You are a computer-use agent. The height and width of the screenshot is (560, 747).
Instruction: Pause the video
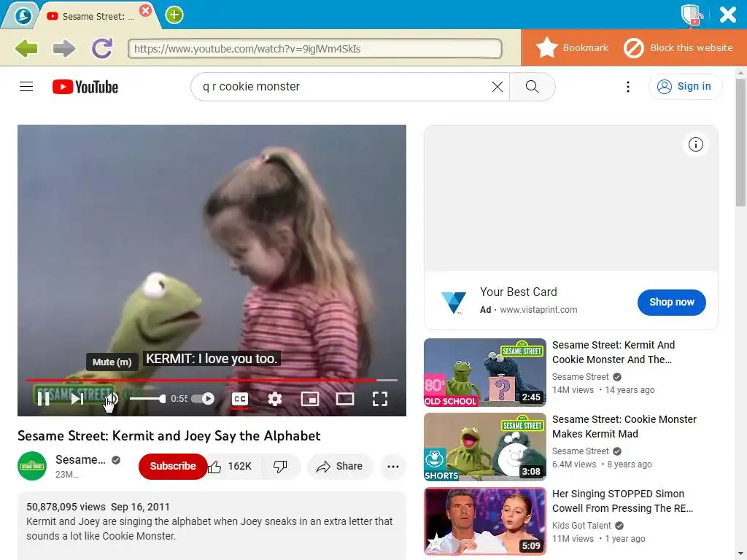point(44,399)
